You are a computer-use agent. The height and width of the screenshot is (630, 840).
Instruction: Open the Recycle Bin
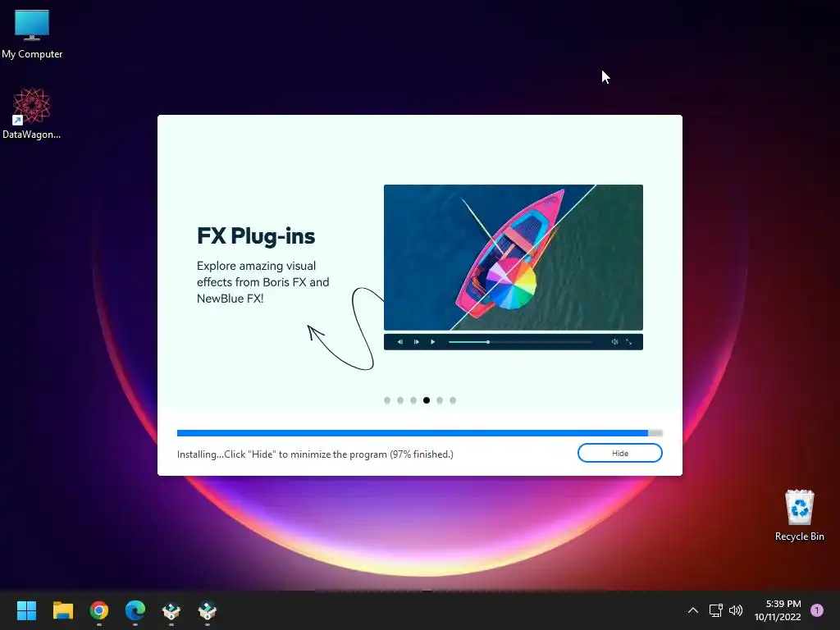799,515
